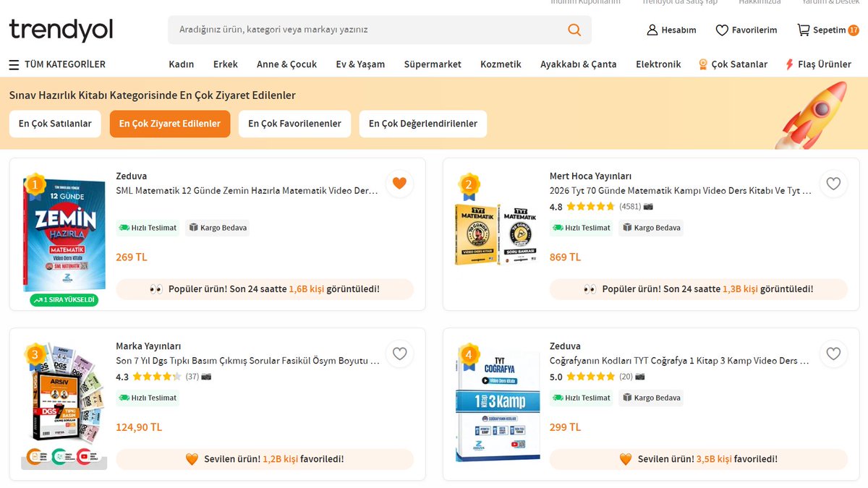Click the rank 3 badge on DGS book
The image size is (868, 488).
(35, 356)
